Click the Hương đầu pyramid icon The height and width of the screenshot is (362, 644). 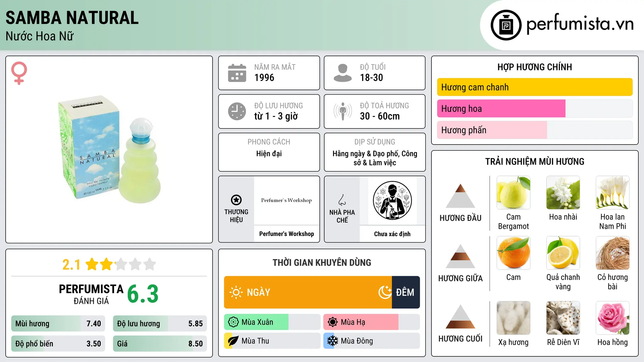pyautogui.click(x=461, y=196)
